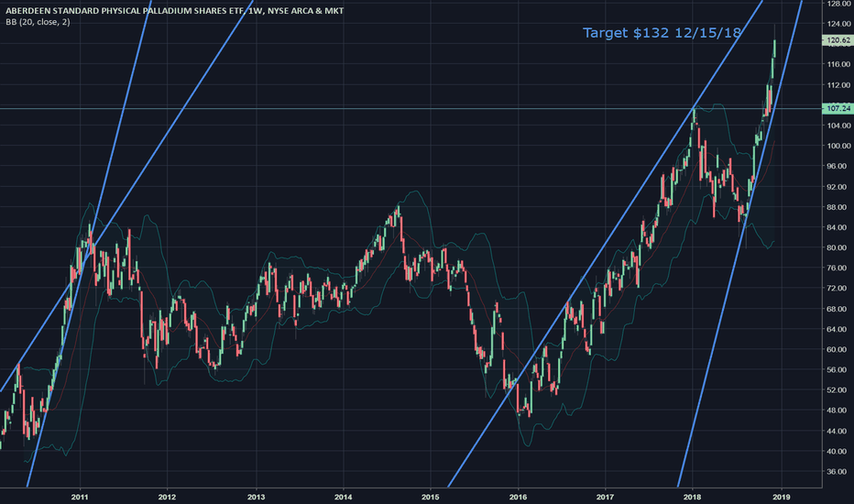Click the 44.00 price axis label

pyautogui.click(x=838, y=431)
